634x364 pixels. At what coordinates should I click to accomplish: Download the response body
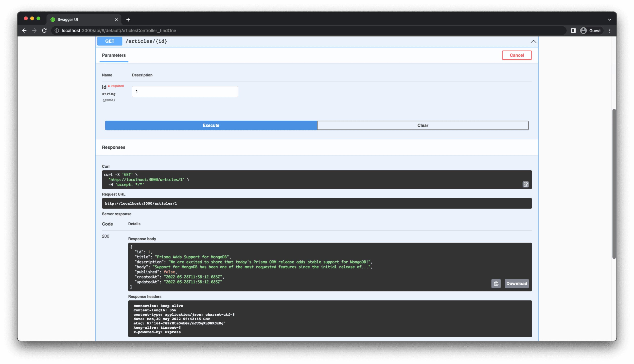coord(516,283)
